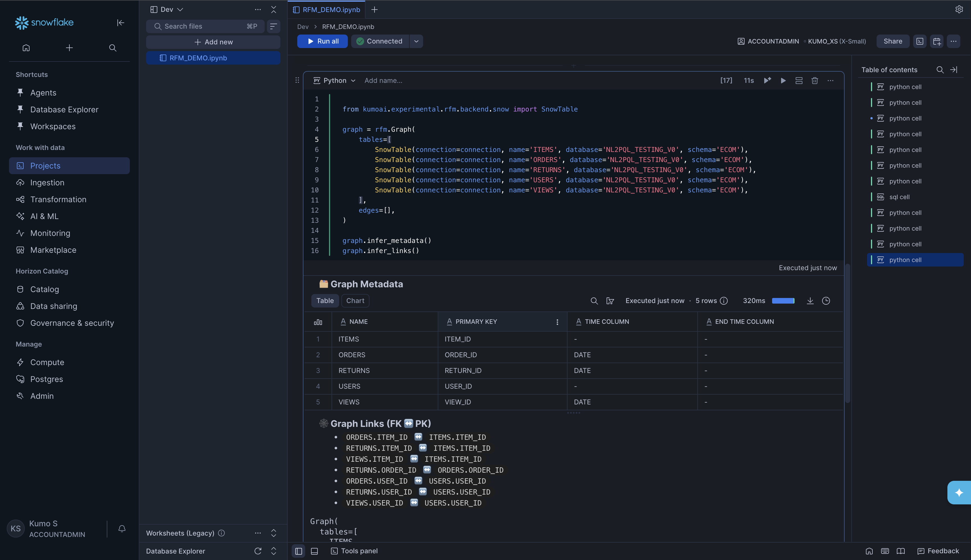
Task: Run the current cell with the play icon
Action: click(783, 80)
